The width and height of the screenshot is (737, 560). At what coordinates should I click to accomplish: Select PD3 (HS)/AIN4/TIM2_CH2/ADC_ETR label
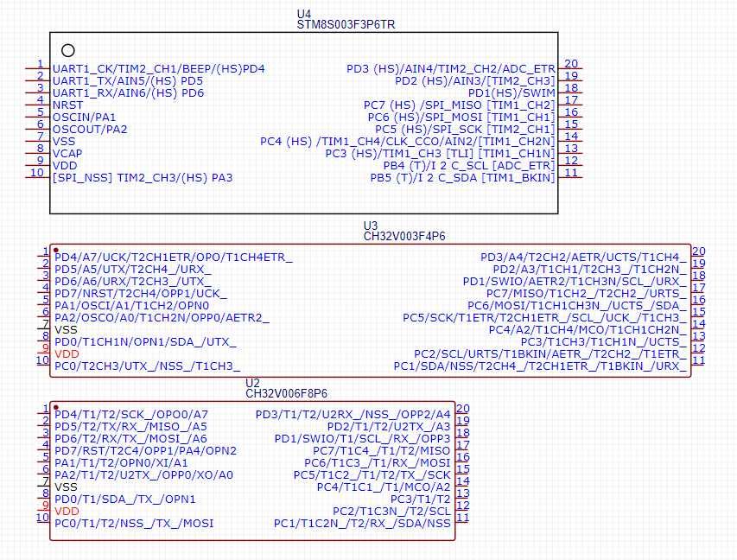pyautogui.click(x=451, y=69)
